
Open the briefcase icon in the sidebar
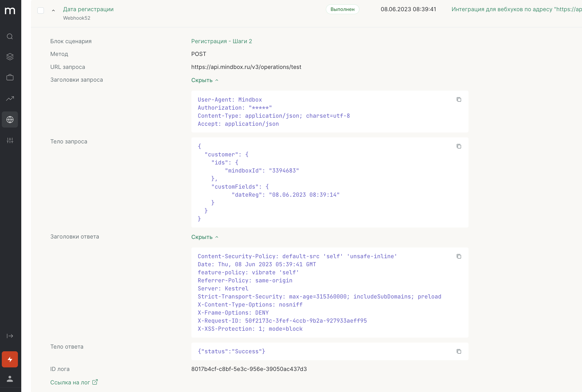(x=10, y=77)
